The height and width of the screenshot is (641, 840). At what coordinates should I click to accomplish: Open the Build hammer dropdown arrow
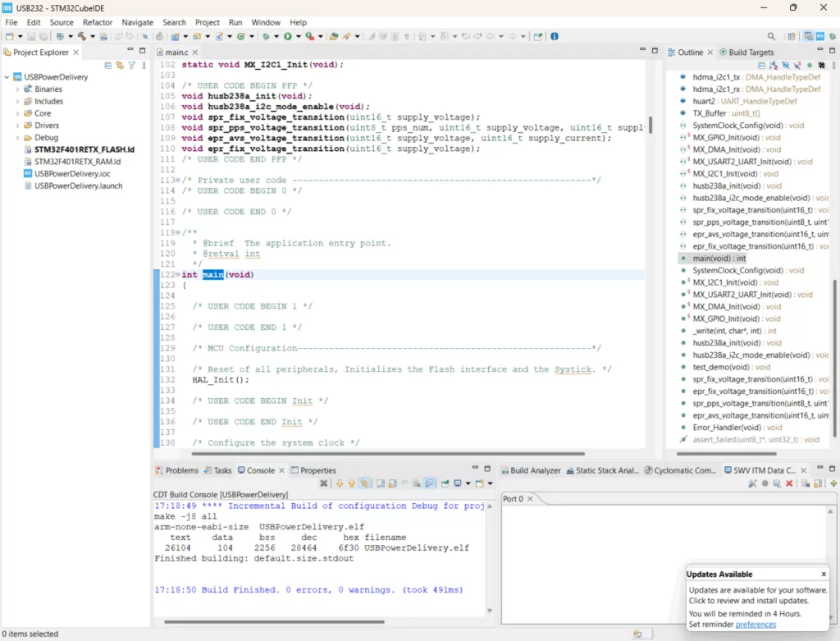tap(92, 36)
